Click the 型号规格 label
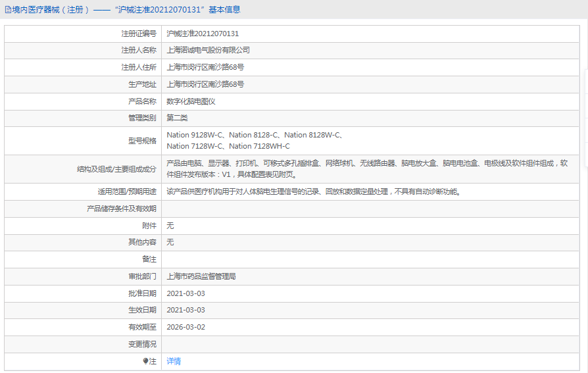 coord(142,141)
